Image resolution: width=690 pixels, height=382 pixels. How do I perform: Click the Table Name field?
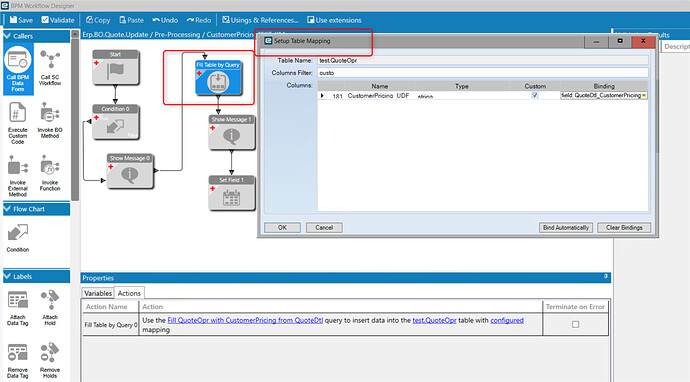point(482,60)
